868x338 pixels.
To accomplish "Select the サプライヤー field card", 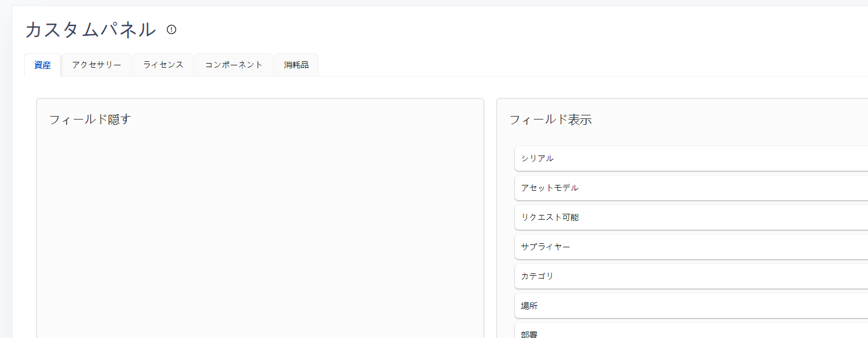I will (689, 247).
